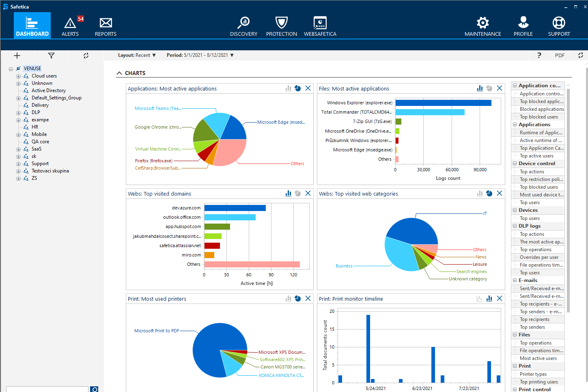Open the Discovery magnifier icon

click(x=243, y=23)
